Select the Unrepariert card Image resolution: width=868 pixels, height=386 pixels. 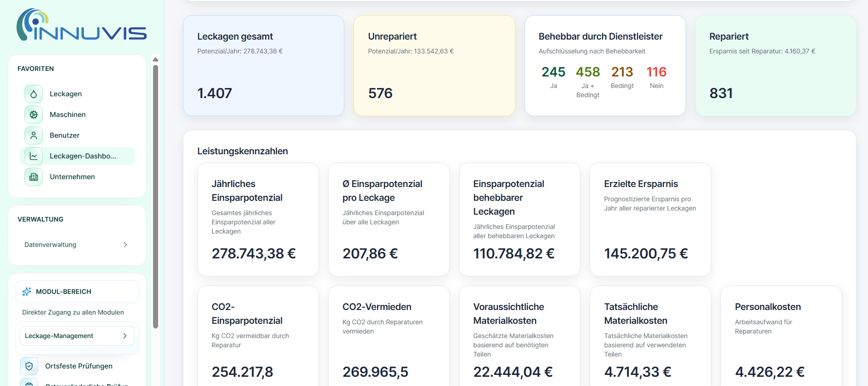(434, 65)
